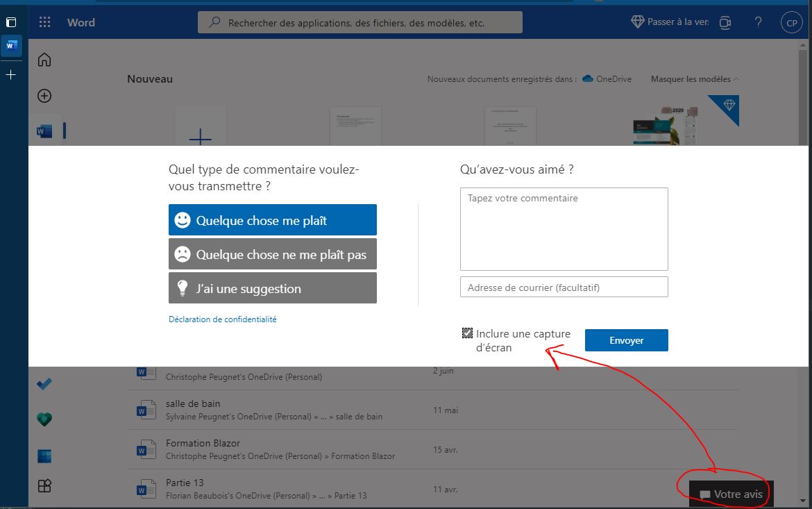This screenshot has height=509, width=812.
Task: Collapse templates via Masquer les modèles
Action: (695, 78)
